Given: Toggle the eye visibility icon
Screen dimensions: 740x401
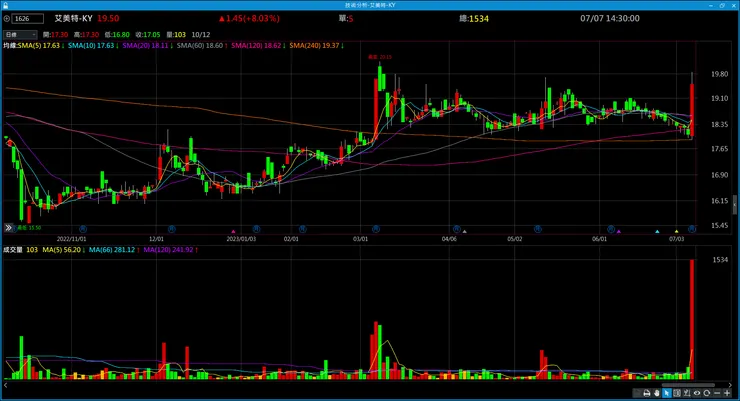Looking at the screenshot, I should coord(697,393).
